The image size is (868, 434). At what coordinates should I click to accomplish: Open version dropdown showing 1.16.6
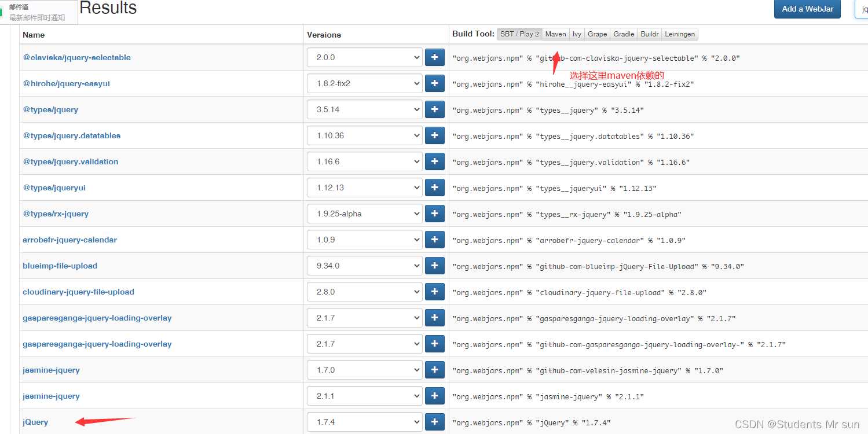(x=365, y=161)
